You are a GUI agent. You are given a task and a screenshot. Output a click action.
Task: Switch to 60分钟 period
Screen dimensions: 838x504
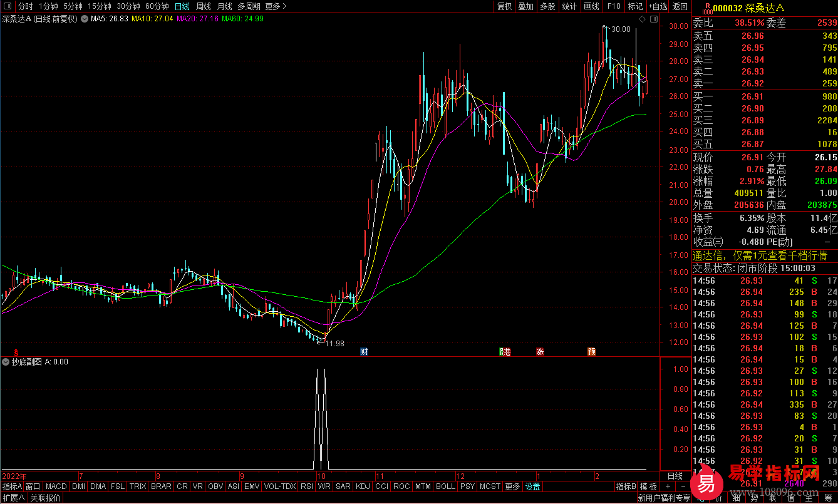[x=157, y=6]
